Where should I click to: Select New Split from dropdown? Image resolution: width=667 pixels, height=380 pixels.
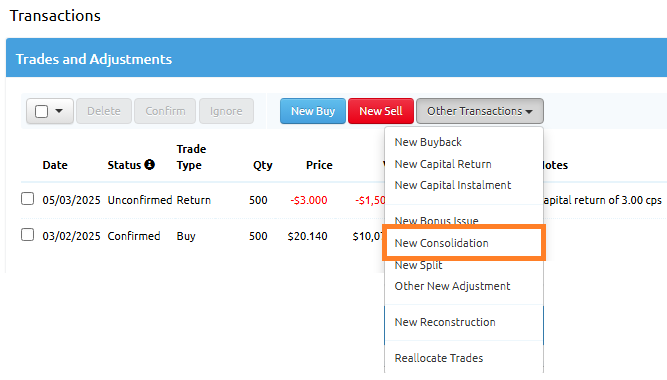(x=419, y=265)
